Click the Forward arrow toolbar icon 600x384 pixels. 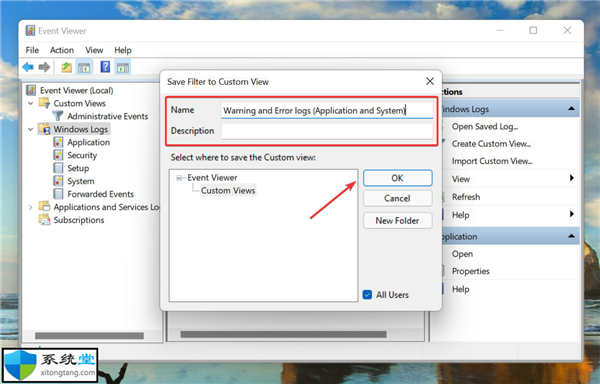tap(44, 67)
